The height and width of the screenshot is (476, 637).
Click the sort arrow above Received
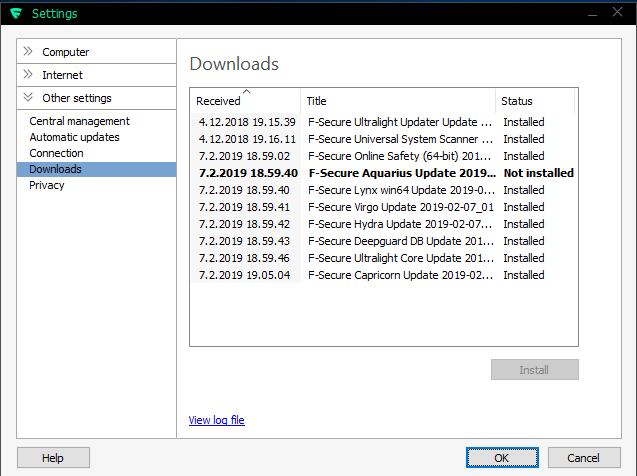[x=247, y=92]
